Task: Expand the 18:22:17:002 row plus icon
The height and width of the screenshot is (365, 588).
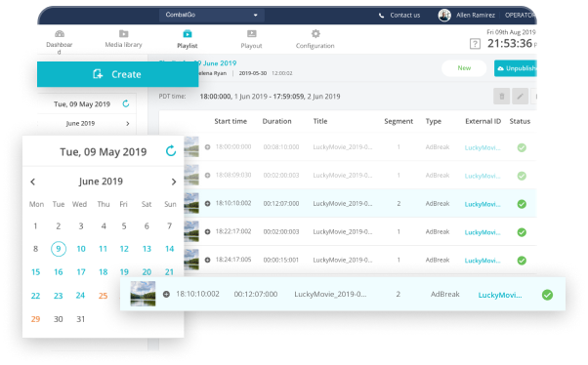Action: pos(207,232)
